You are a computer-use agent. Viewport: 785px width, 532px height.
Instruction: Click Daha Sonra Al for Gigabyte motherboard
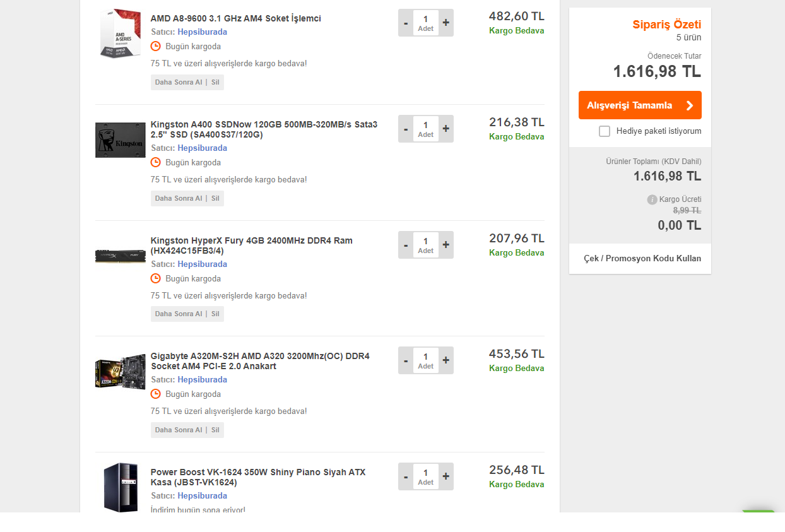click(x=179, y=430)
